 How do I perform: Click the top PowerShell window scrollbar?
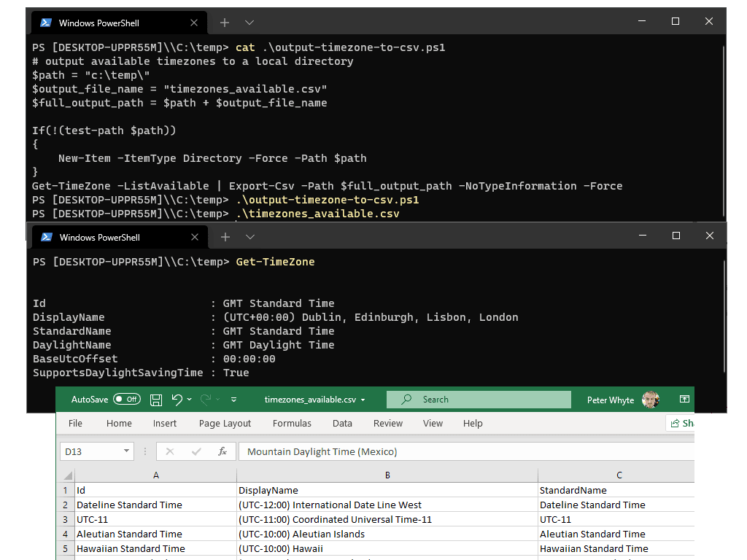[723, 131]
